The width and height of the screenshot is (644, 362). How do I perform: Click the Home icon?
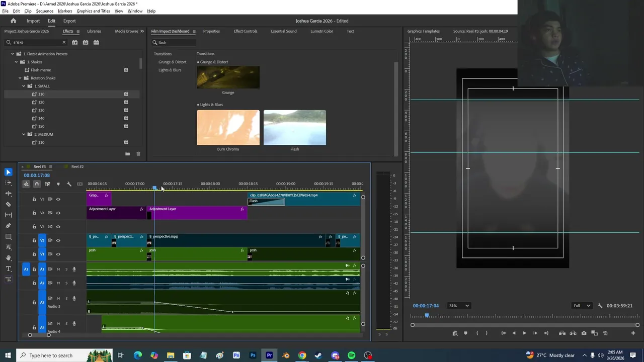[x=14, y=21]
